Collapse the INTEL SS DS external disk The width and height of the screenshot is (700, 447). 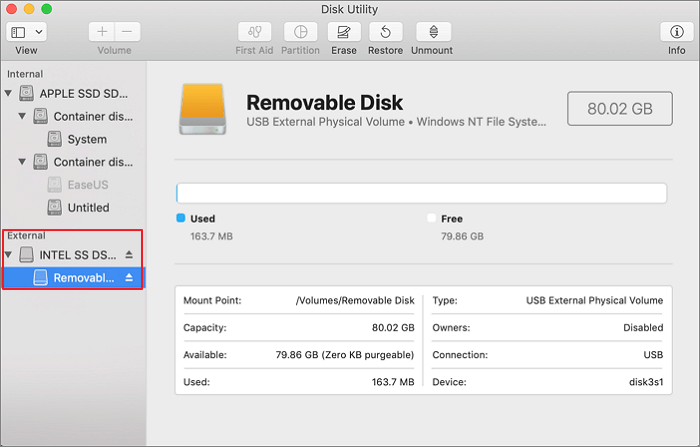tap(9, 255)
